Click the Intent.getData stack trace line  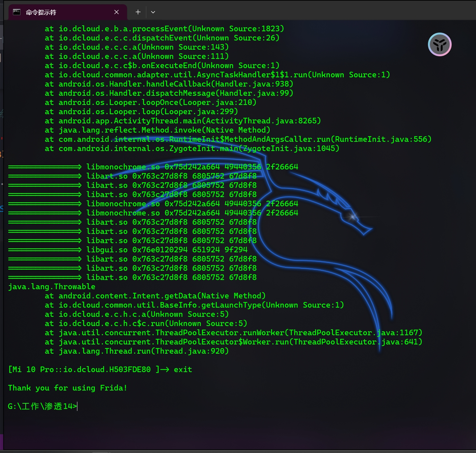coord(155,296)
